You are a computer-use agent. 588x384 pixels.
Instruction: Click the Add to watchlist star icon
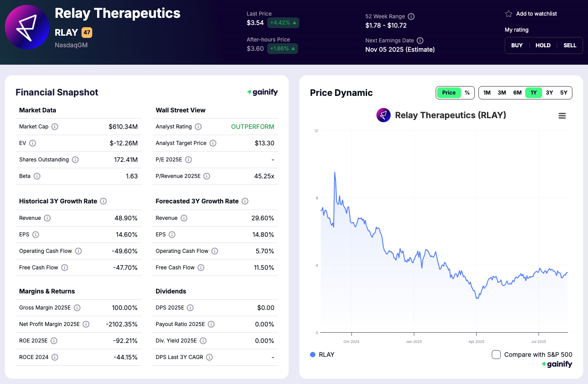[509, 14]
